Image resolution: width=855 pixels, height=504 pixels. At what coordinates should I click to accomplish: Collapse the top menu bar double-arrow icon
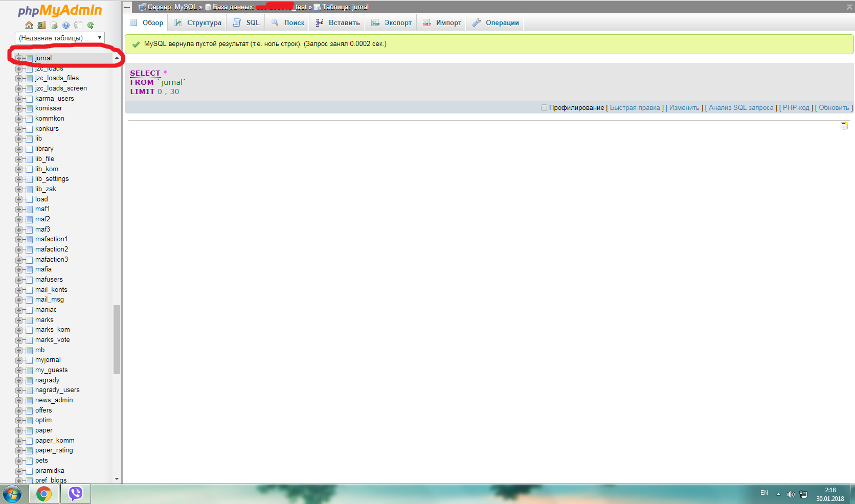(x=849, y=7)
